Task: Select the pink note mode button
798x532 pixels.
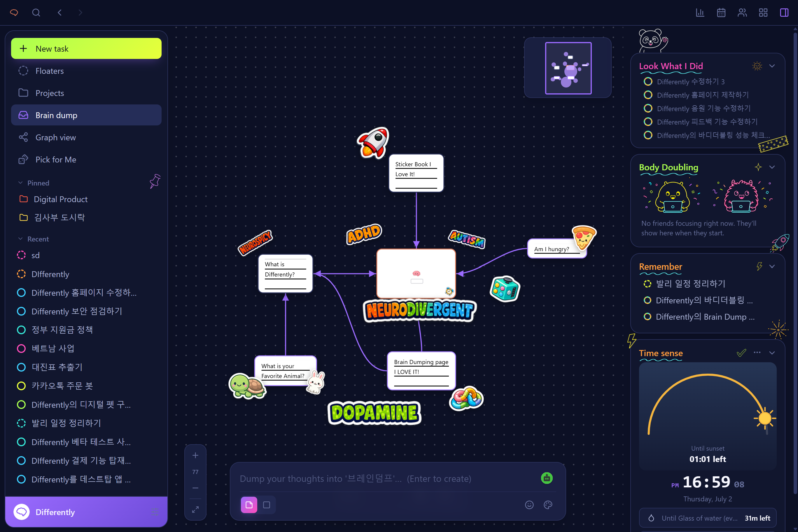Action: 249,505
